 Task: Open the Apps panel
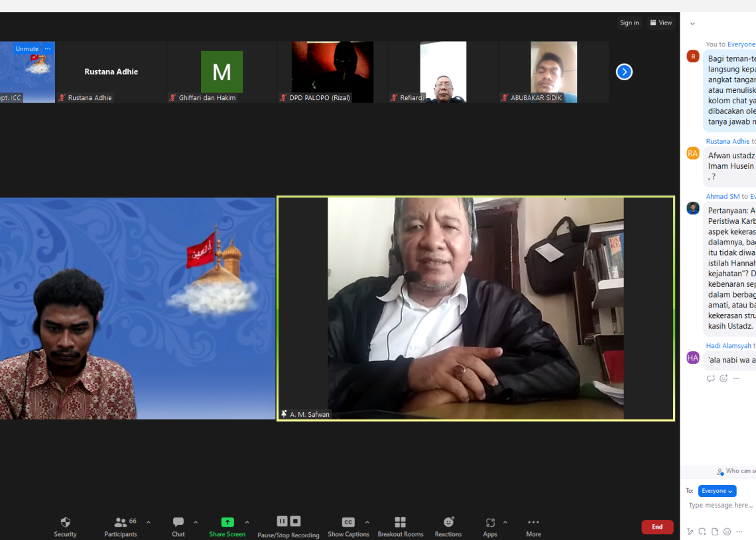[490, 527]
